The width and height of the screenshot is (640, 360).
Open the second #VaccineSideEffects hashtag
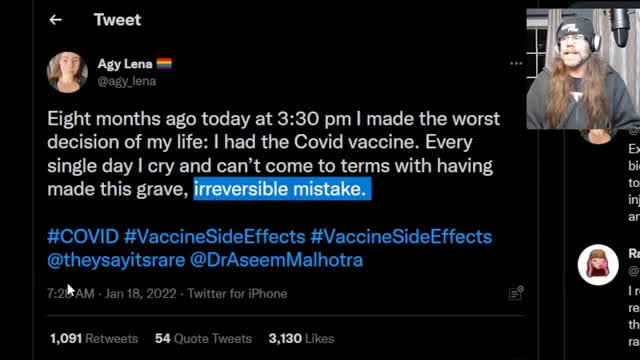(401, 237)
